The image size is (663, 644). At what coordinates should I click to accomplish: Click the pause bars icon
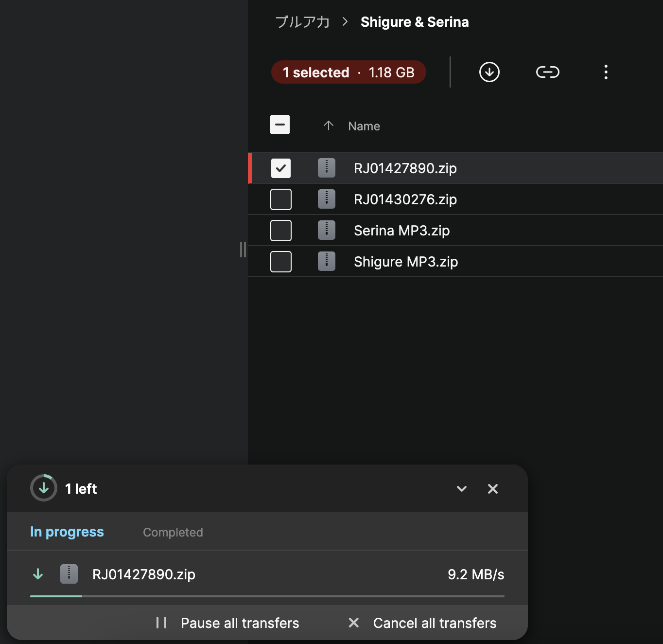click(161, 623)
